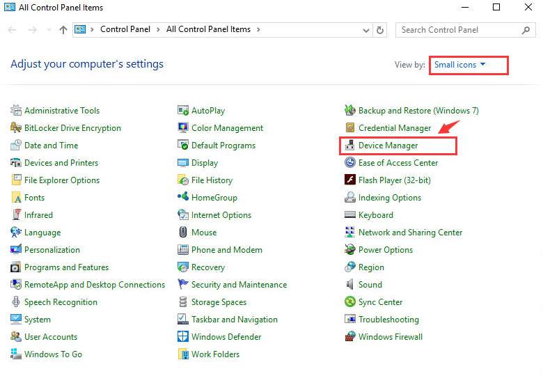Click the chevron after All Control Panel Items

(258, 30)
